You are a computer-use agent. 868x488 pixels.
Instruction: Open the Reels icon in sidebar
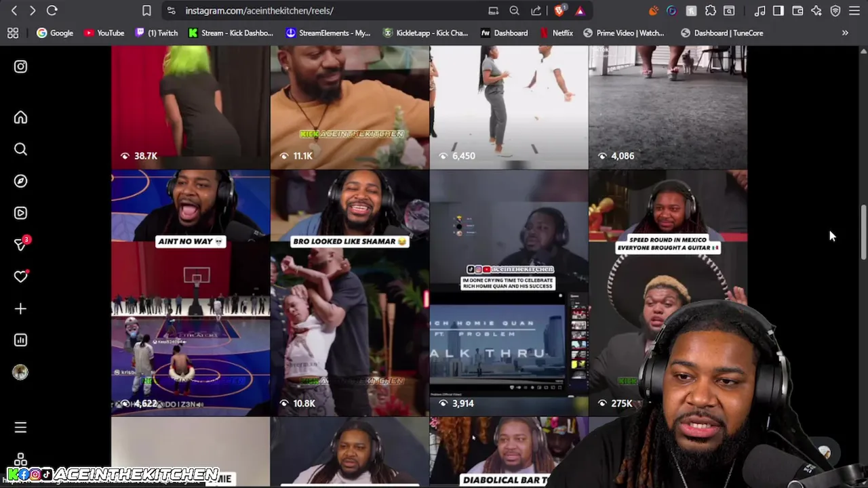tap(20, 213)
